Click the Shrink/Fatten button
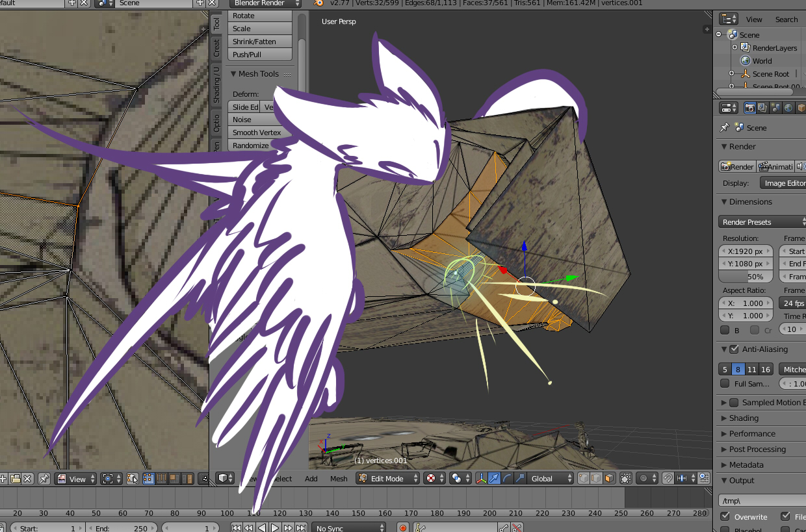Screen dimensions: 806x532 pos(260,42)
